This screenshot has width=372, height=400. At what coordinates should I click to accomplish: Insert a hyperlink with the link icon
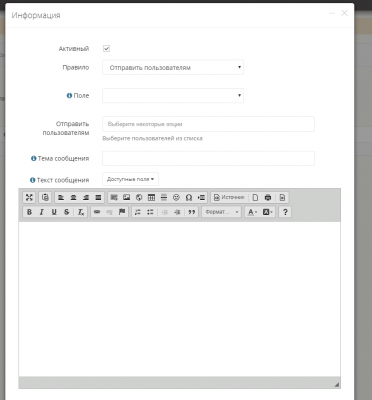point(97,212)
